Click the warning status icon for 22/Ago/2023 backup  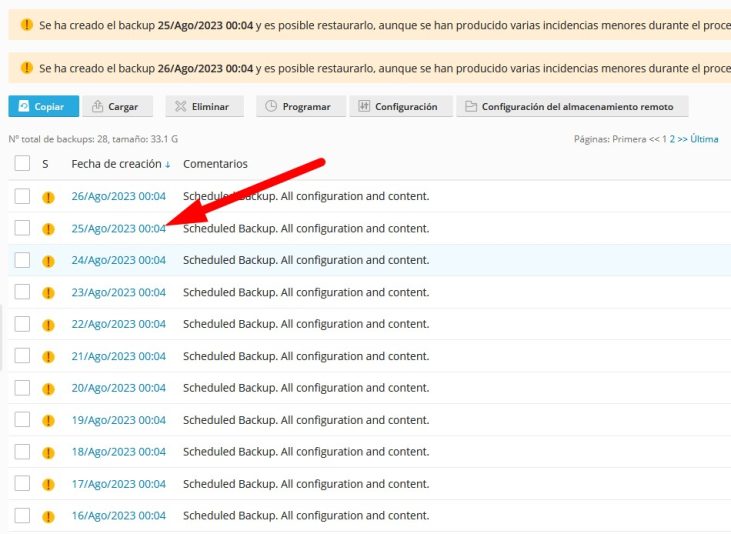[48, 325]
